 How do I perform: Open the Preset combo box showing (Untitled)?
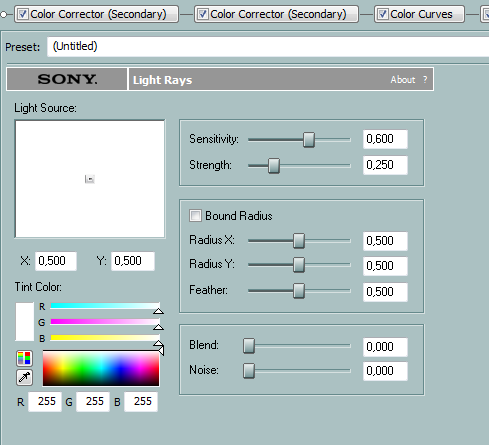tap(268, 47)
